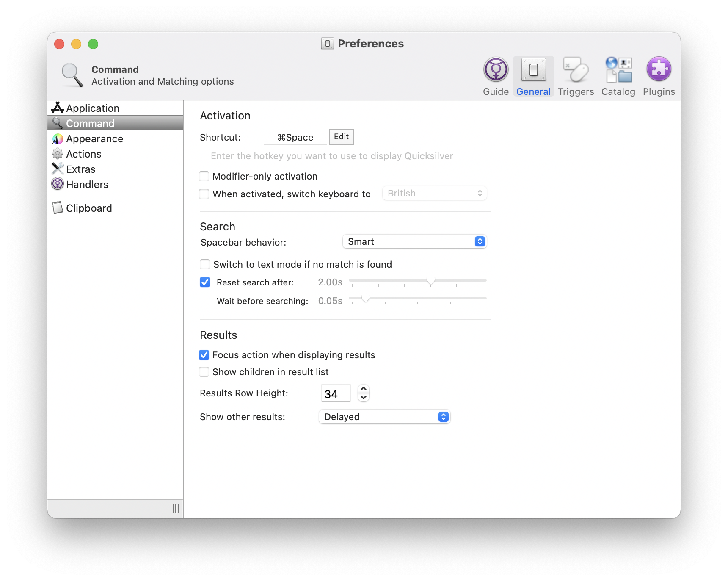Increase Results Row Height with stepper up
The width and height of the screenshot is (728, 581).
(x=364, y=389)
